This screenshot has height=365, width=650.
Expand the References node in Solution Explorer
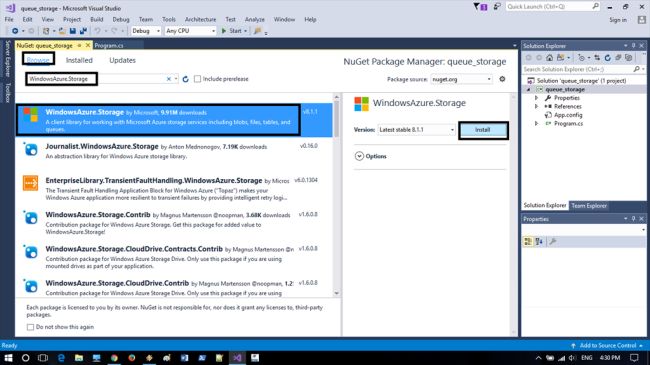pyautogui.click(x=536, y=107)
